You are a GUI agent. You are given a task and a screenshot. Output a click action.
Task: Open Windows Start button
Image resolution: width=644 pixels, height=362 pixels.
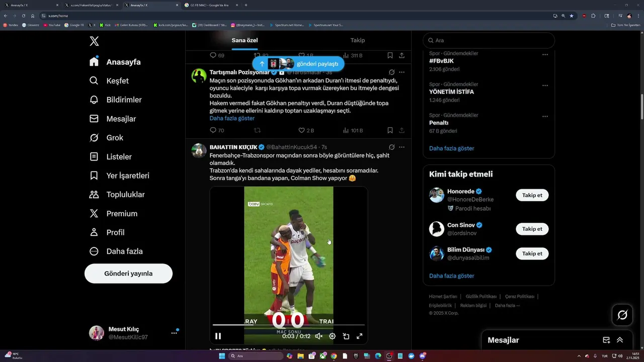tap(222, 356)
